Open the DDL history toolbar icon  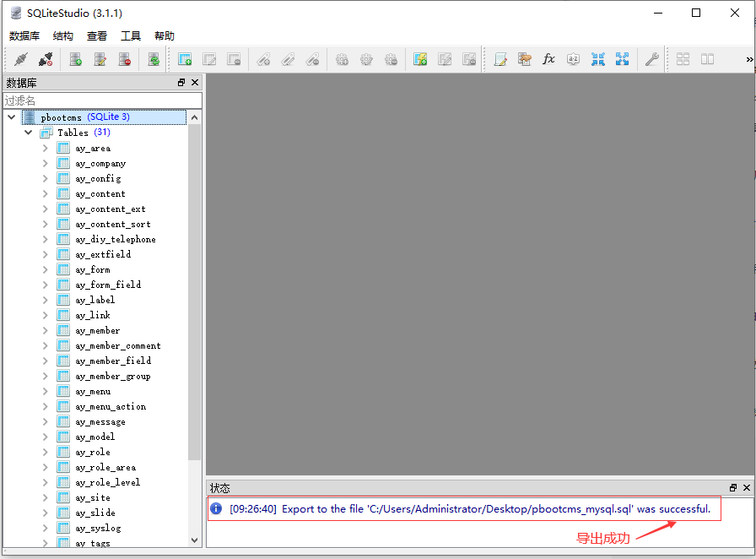click(525, 59)
